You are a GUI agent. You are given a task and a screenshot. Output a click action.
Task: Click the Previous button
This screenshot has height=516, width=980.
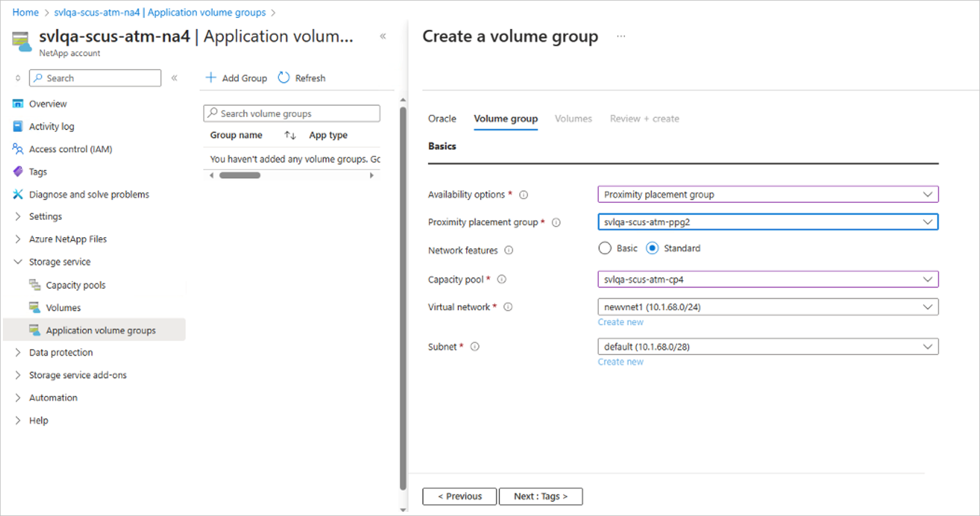click(460, 496)
